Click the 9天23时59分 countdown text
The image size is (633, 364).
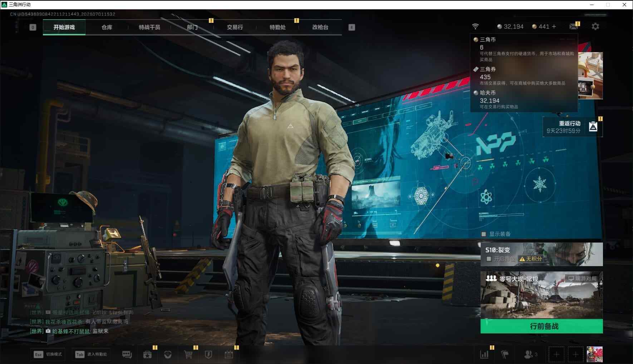[x=563, y=131]
